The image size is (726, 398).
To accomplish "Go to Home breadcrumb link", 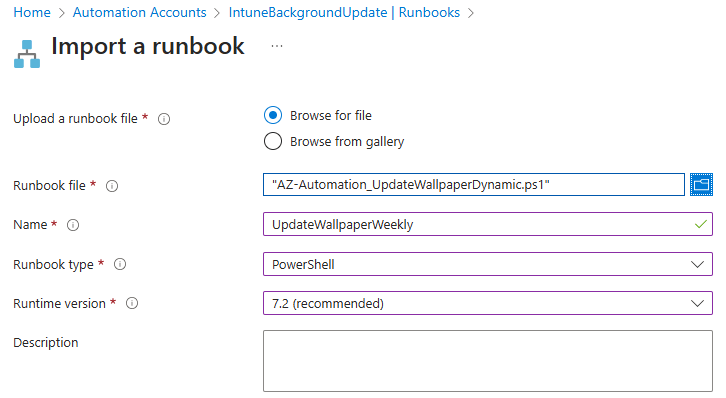I will (x=32, y=12).
